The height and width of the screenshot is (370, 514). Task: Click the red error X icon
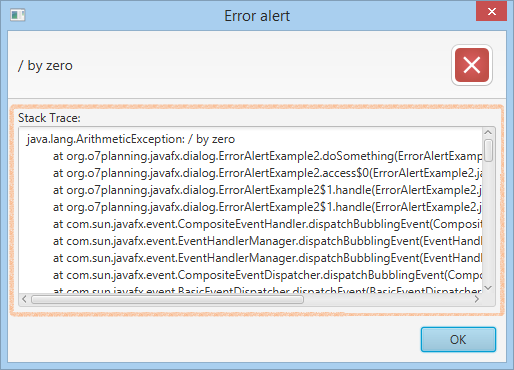click(x=472, y=65)
